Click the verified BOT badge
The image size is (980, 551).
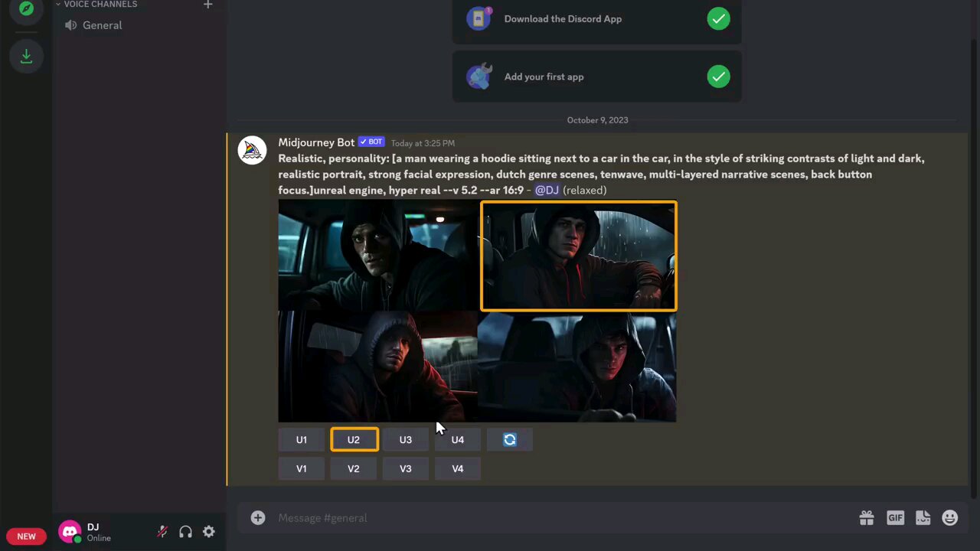(371, 142)
